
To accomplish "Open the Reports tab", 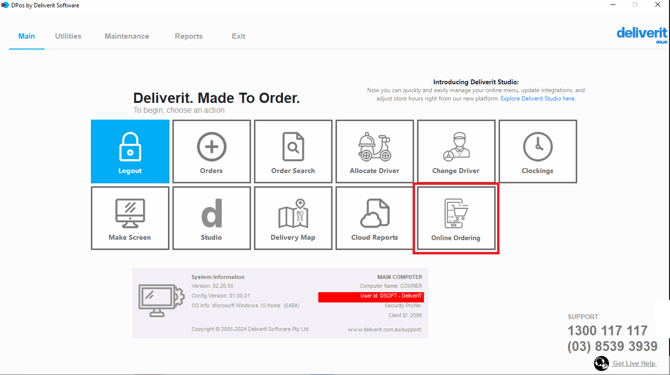I will point(188,36).
